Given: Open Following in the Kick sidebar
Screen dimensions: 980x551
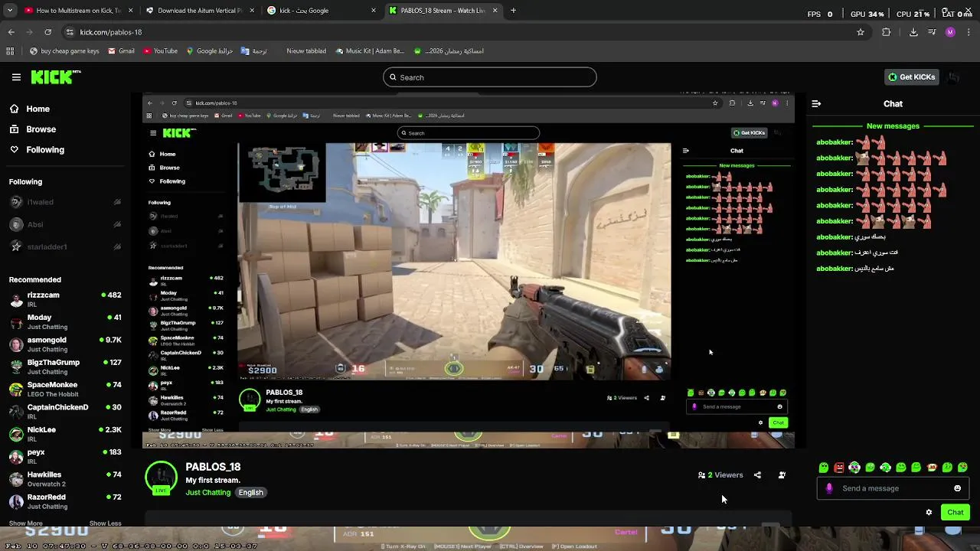Looking at the screenshot, I should (x=37, y=150).
